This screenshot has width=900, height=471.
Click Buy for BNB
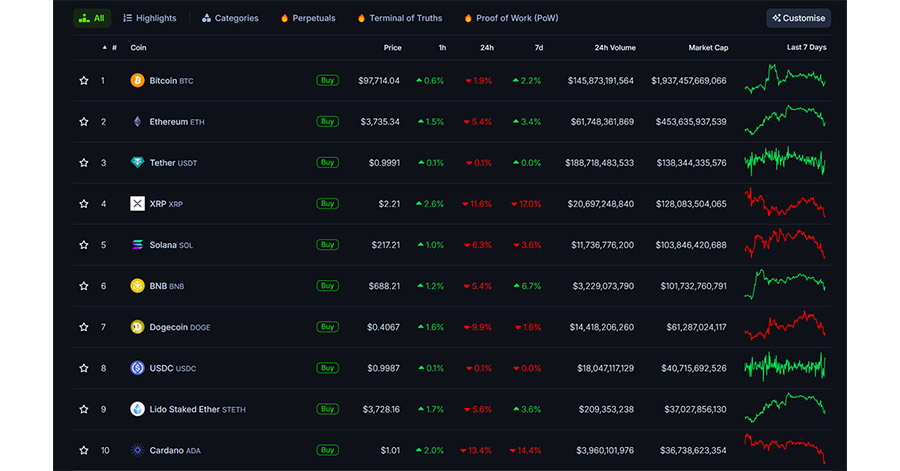pyautogui.click(x=327, y=286)
